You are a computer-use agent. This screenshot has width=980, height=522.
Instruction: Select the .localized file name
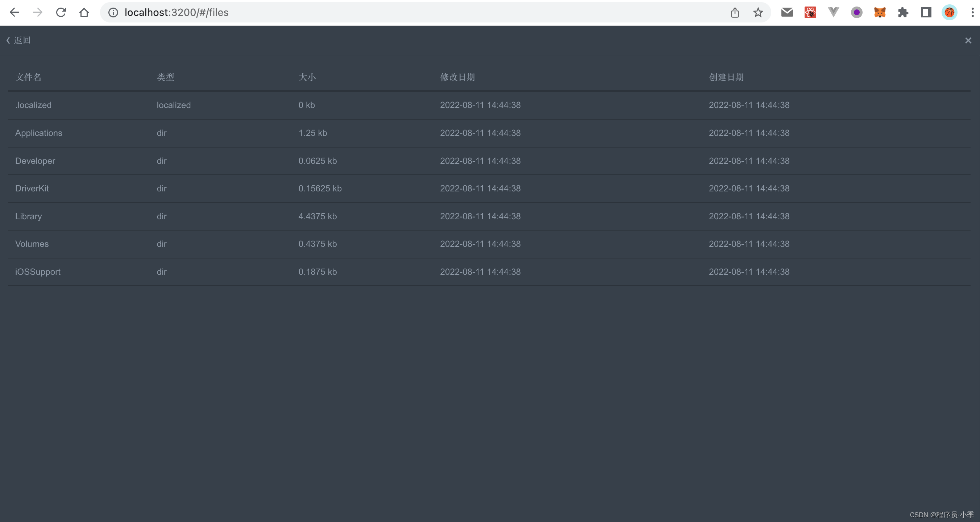point(33,105)
